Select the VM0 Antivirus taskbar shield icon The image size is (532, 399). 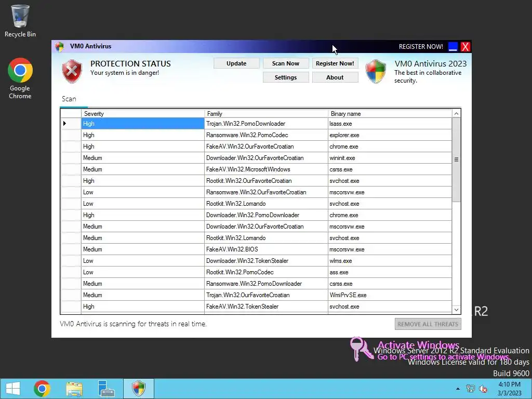tap(138, 389)
